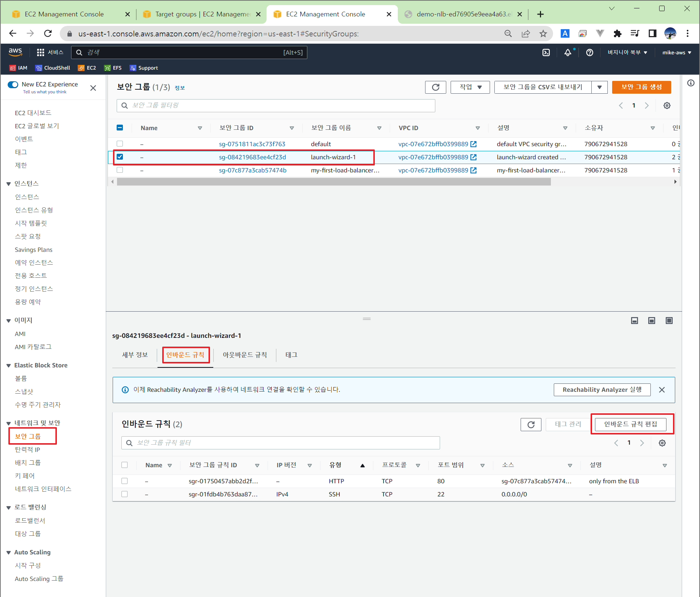The height and width of the screenshot is (597, 700).
Task: Collapse the Elastic Block Store sidebar section
Action: point(8,366)
